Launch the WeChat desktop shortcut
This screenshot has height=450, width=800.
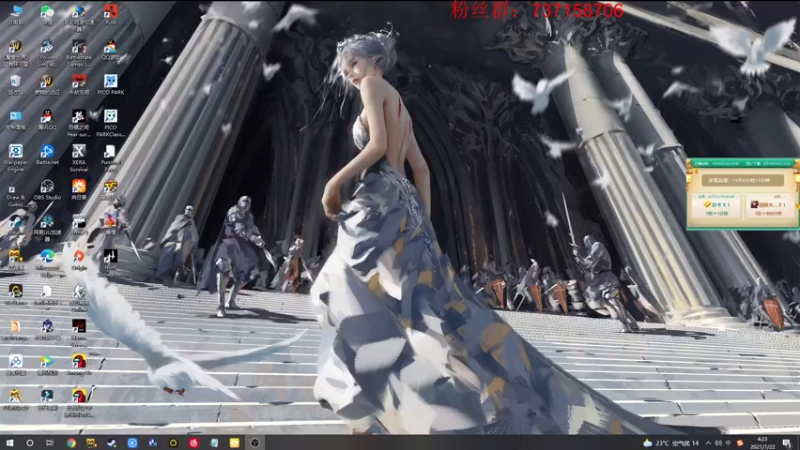(x=47, y=14)
